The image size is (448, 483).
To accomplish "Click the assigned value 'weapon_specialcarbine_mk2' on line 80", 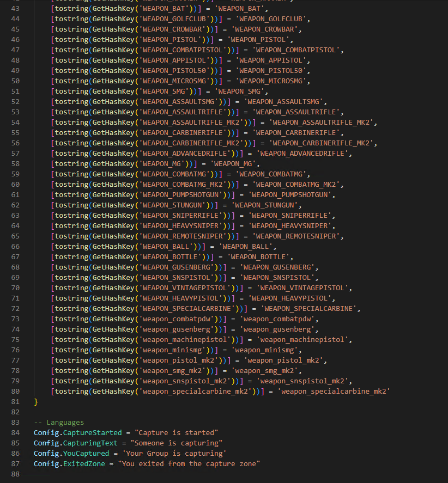I will [334, 391].
